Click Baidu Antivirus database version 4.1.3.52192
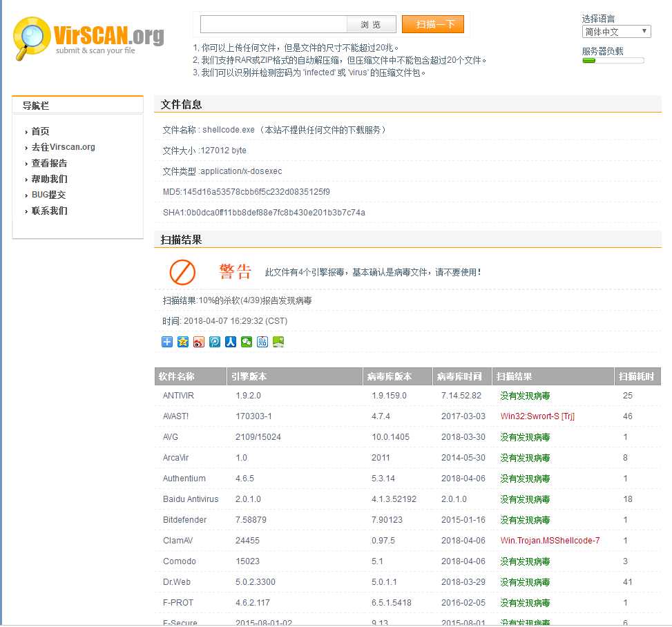The image size is (672, 627). click(394, 499)
